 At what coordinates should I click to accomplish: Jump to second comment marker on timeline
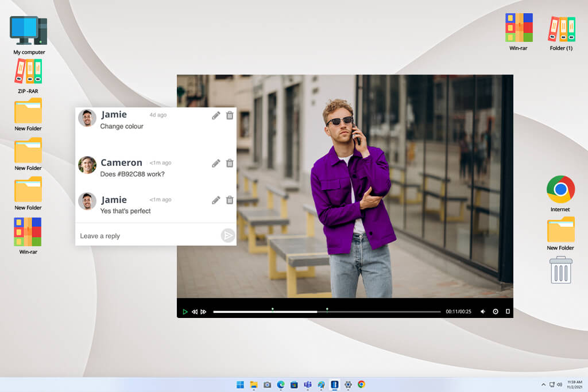[x=327, y=309]
